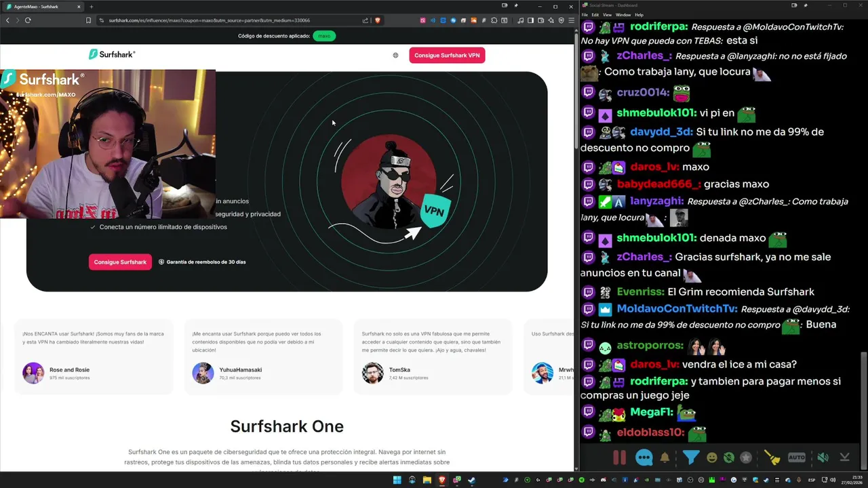Click username cruz0014 in chat
The height and width of the screenshot is (488, 868).
click(643, 92)
